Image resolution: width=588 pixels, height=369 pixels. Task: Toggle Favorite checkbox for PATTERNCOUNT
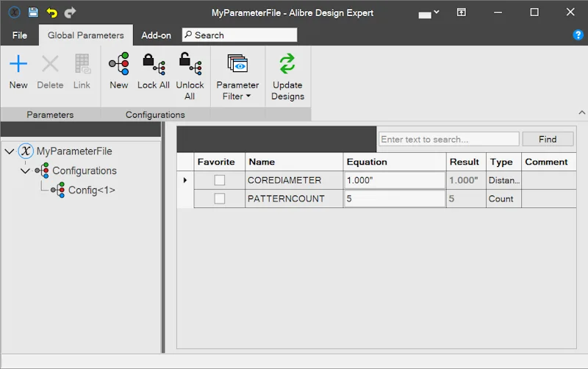point(219,198)
